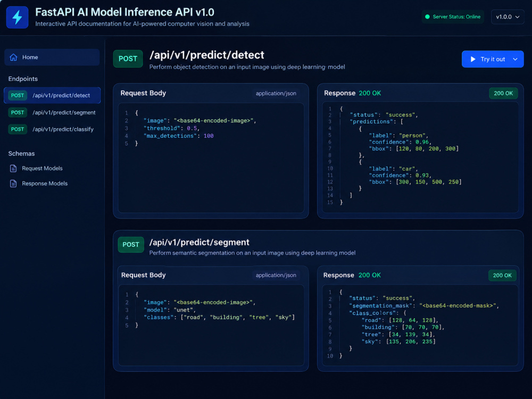Click the 200 OK badge in segment response

pyautogui.click(x=502, y=275)
